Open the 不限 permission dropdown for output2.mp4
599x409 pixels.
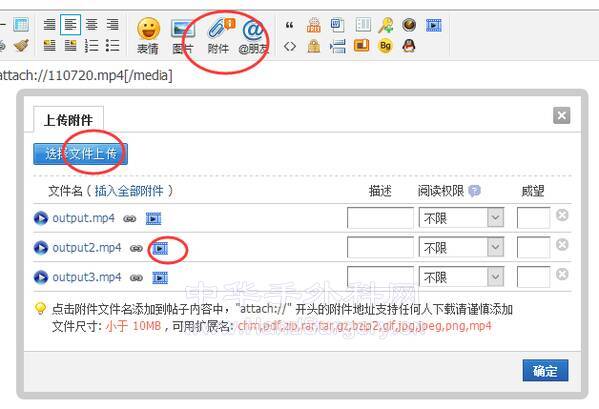click(461, 247)
